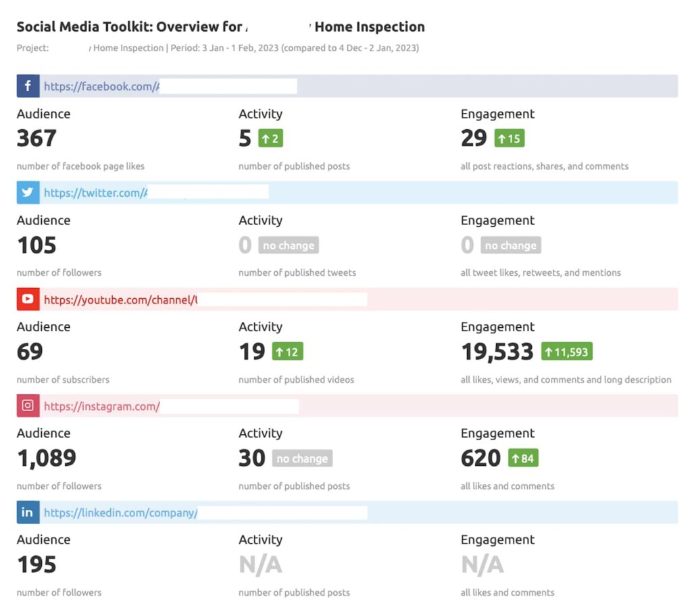Click Facebook audience value 367
This screenshot has height=616, width=692.
click(36, 138)
